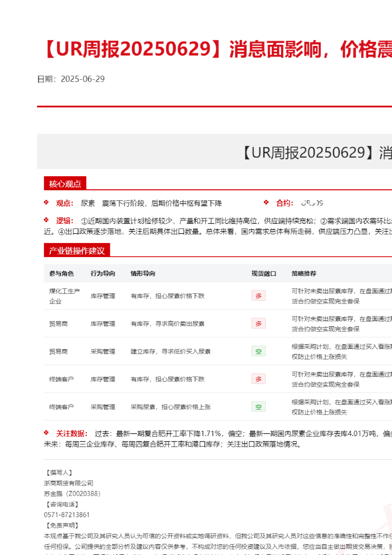Click the 空 badge in 贸易商 采购管理 row
Image resolution: width=392 pixels, height=555 pixels.
[x=258, y=351]
